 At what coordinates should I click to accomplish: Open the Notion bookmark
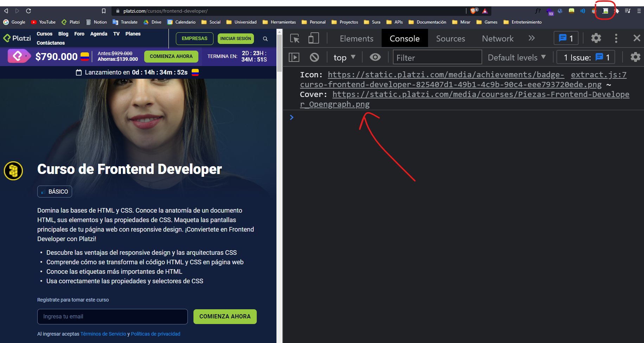[96, 22]
